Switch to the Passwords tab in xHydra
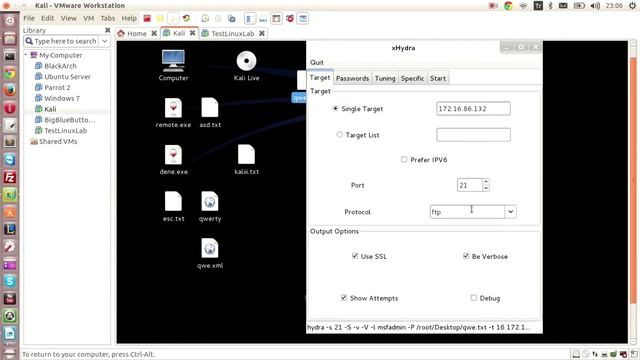This screenshot has width=640, height=360. [352, 78]
